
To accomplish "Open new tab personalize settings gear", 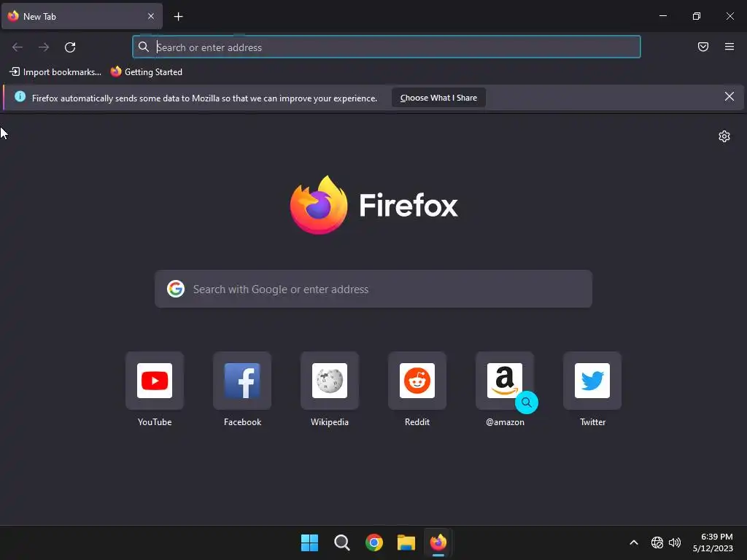I will click(724, 136).
